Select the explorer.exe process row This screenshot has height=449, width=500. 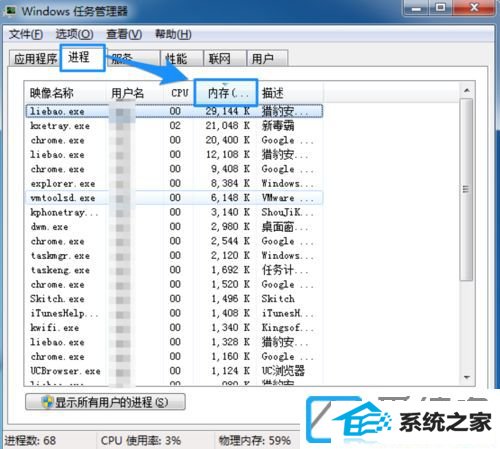coord(174,183)
